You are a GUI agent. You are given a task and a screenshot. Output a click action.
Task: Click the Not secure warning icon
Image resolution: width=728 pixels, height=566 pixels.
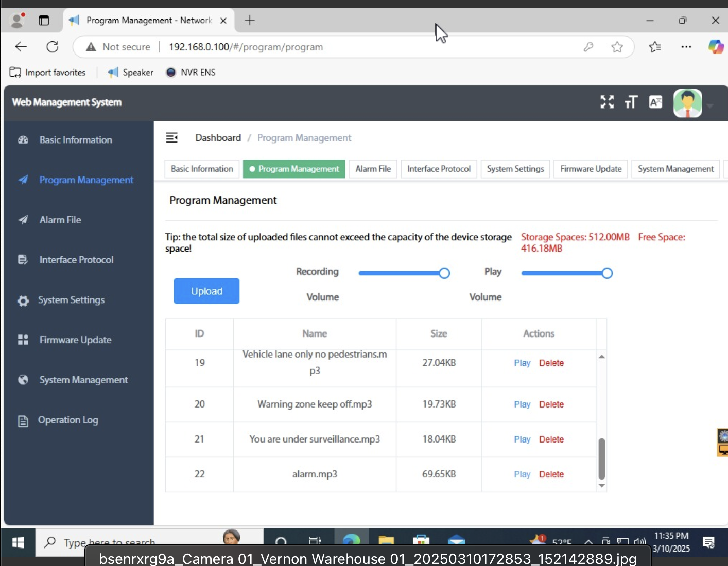coord(91,47)
